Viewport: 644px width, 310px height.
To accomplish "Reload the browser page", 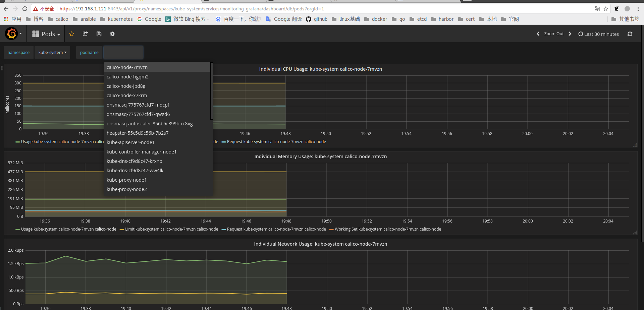I will (x=24, y=9).
